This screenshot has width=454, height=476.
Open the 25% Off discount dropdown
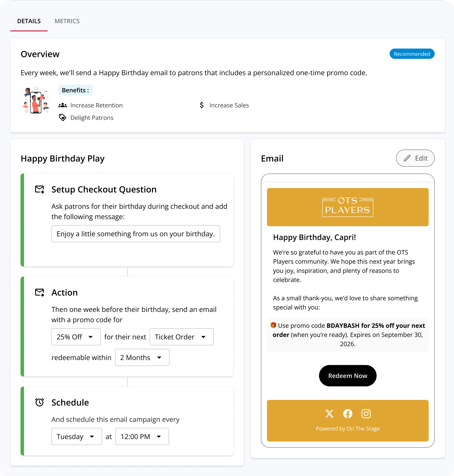pos(76,337)
